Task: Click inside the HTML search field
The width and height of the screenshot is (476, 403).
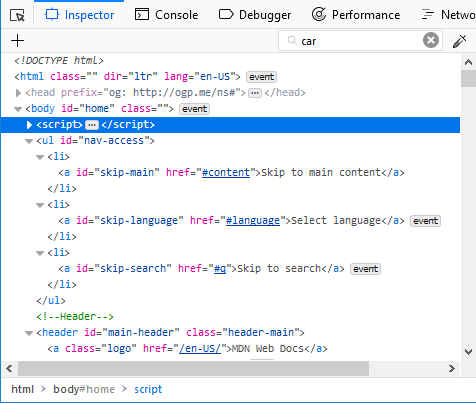Action: [360, 41]
